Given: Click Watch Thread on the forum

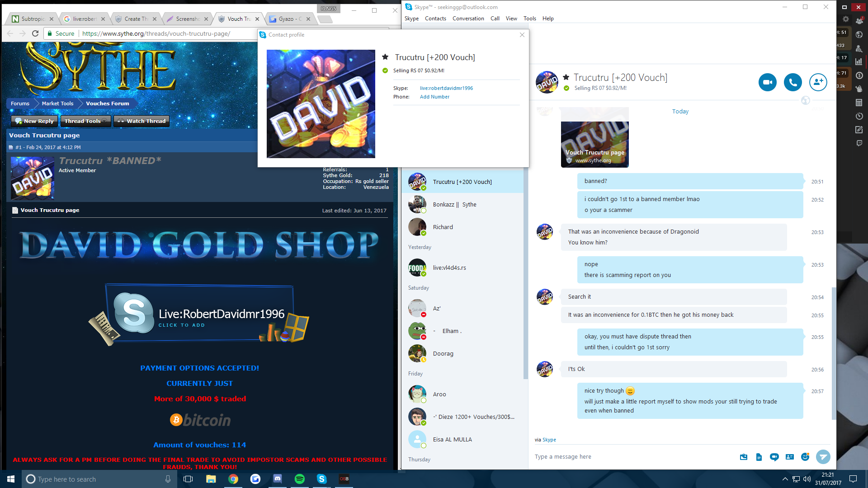Looking at the screenshot, I should point(142,121).
